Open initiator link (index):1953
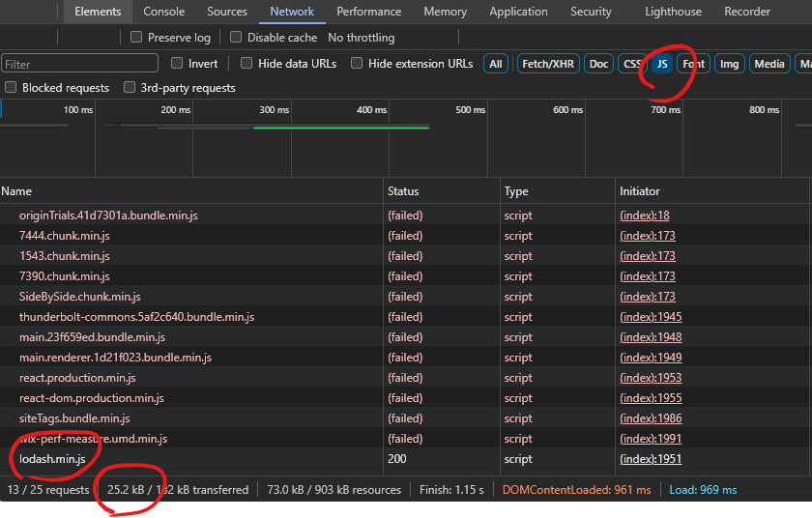 tap(651, 378)
